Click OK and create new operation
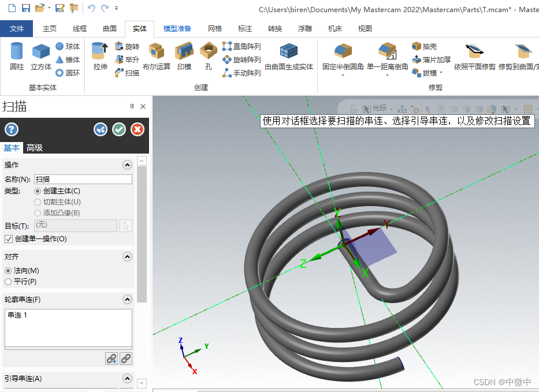Viewport: 539px width, 392px height. click(101, 129)
